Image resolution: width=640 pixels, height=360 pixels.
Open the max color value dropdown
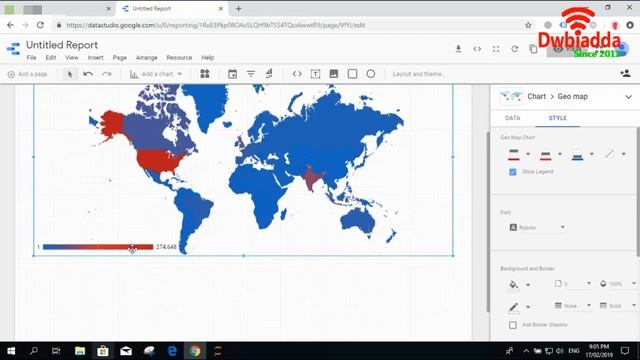coord(528,154)
